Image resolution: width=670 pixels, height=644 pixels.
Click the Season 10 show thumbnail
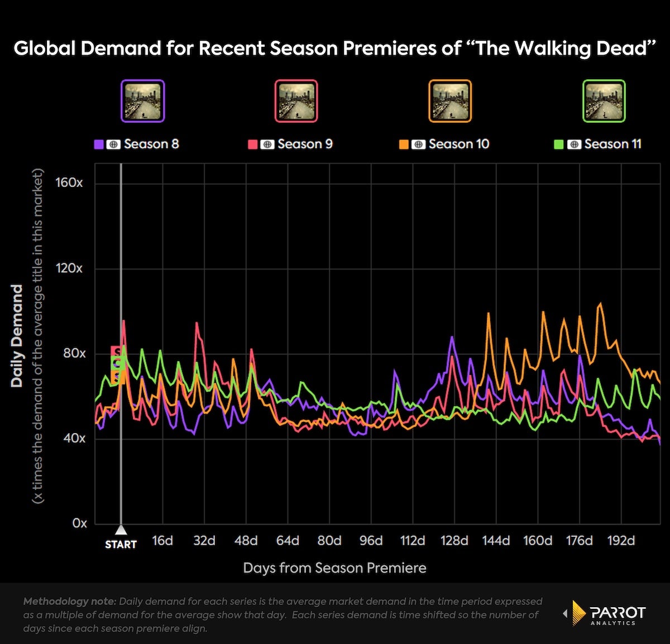(x=450, y=101)
